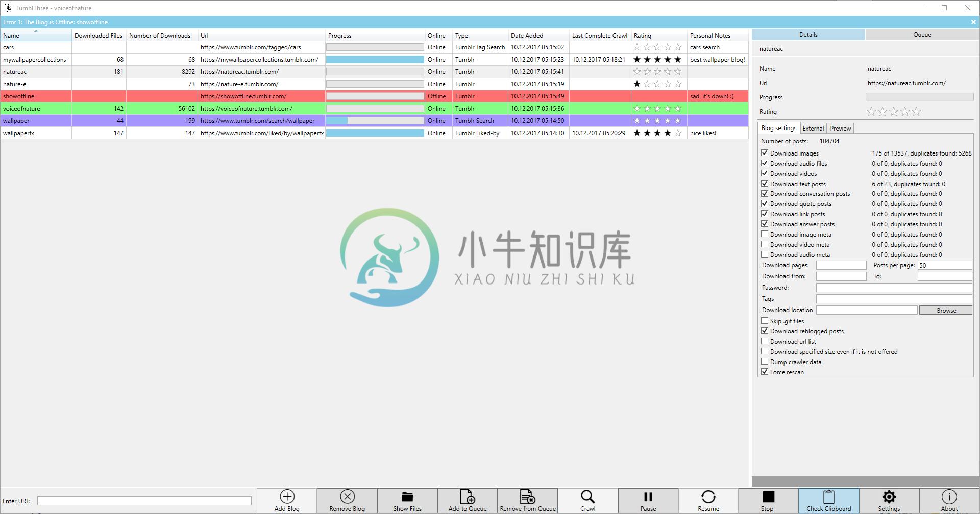Click the Add Blog plus icon
980x514 pixels.
click(x=287, y=497)
